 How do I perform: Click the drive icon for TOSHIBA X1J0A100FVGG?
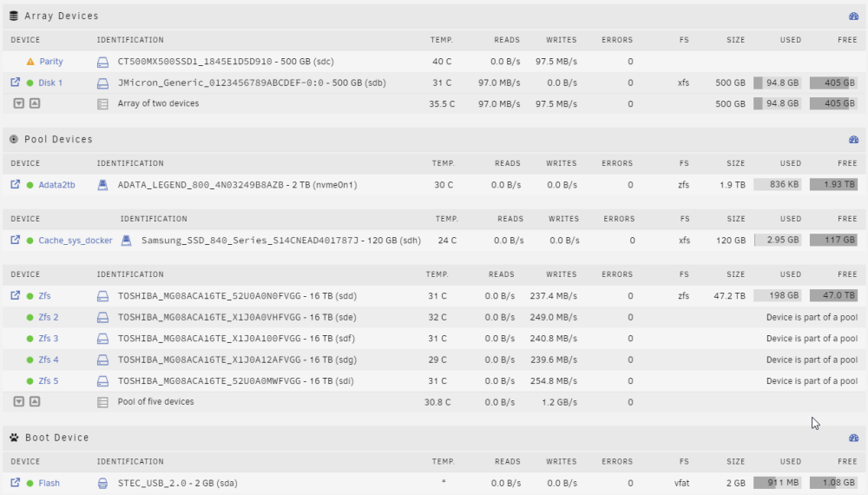tap(102, 339)
